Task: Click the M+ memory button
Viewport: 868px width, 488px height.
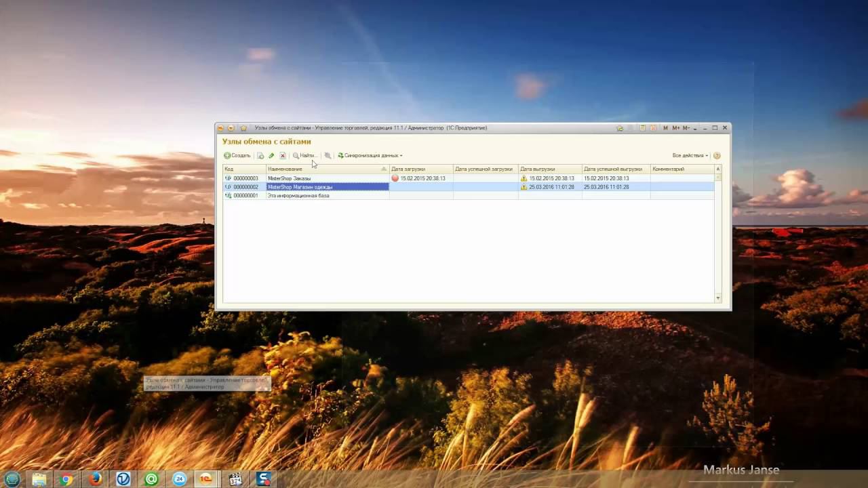Action: coord(675,127)
